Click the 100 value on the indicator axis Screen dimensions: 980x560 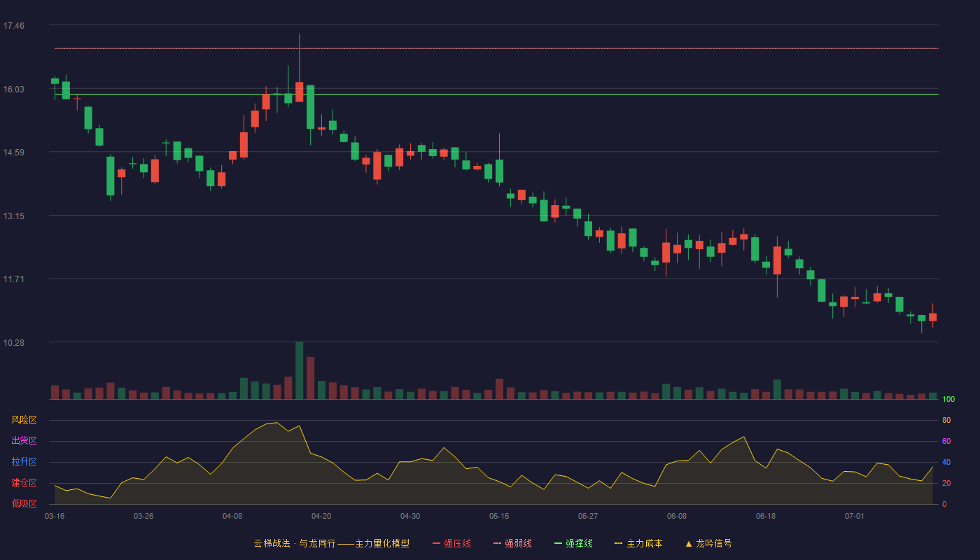coord(948,399)
